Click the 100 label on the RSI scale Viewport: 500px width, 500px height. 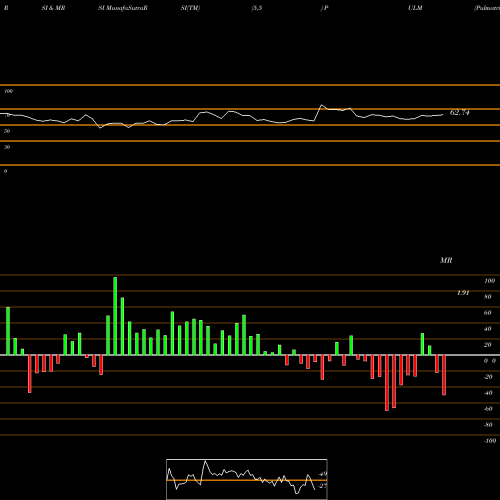9,91
